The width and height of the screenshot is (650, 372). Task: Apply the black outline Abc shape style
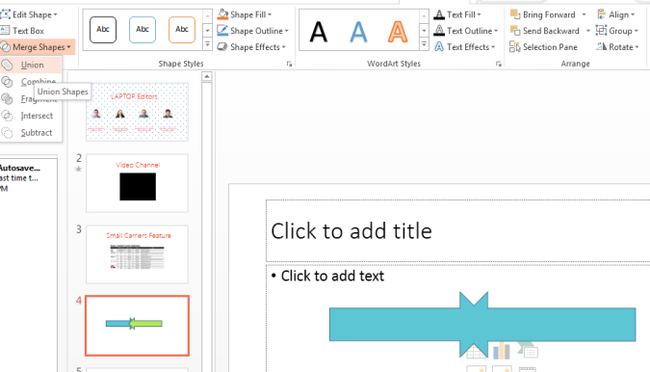103,29
